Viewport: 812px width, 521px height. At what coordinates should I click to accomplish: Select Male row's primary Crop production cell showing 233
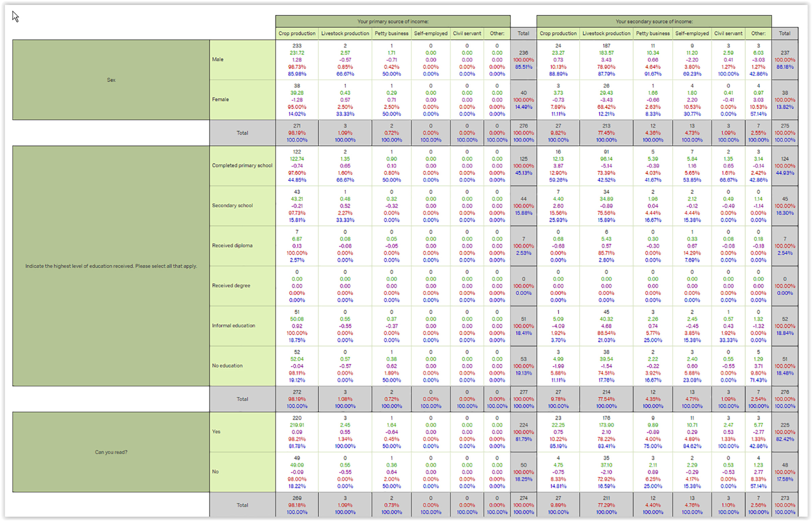[297, 59]
